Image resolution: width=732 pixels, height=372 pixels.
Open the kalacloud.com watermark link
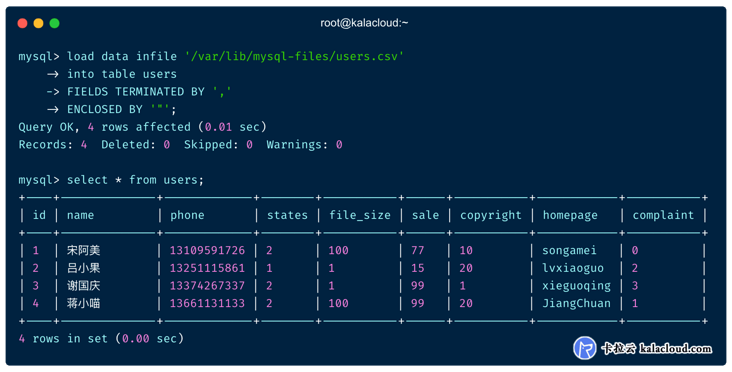point(676,348)
